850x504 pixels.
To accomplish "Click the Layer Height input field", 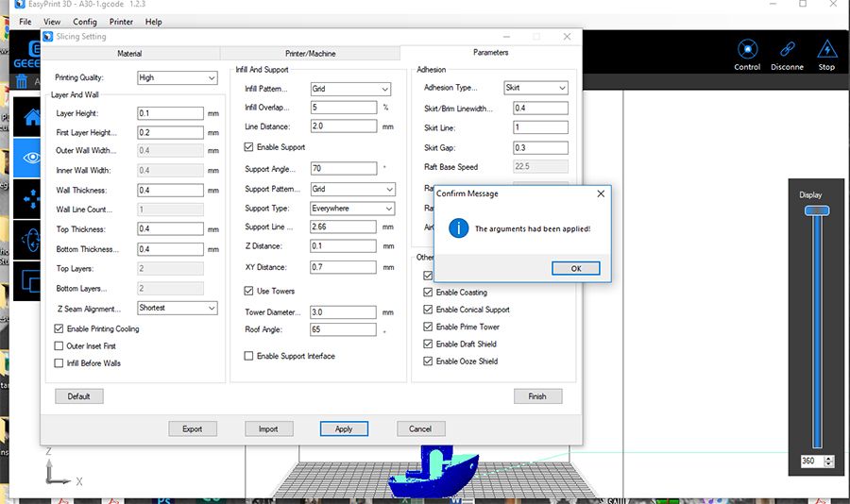I will click(x=170, y=113).
